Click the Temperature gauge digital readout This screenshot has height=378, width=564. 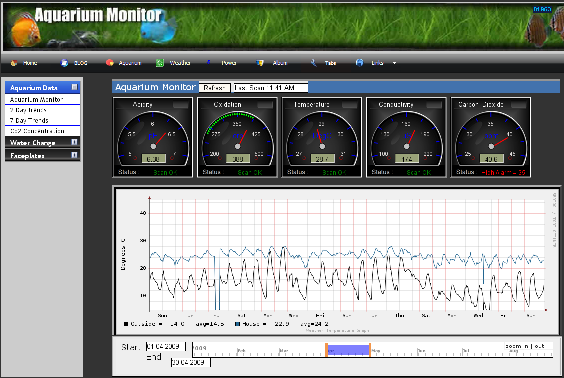(323, 159)
